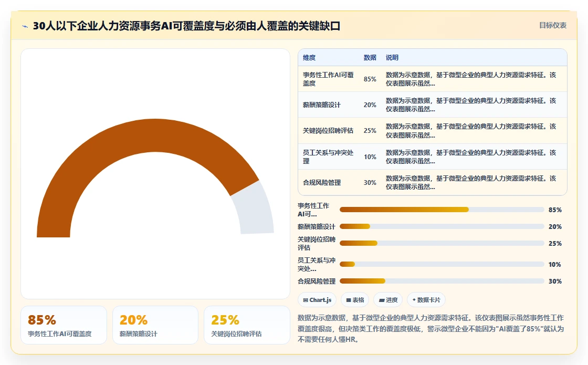Select the 进度 tag chip

point(388,300)
